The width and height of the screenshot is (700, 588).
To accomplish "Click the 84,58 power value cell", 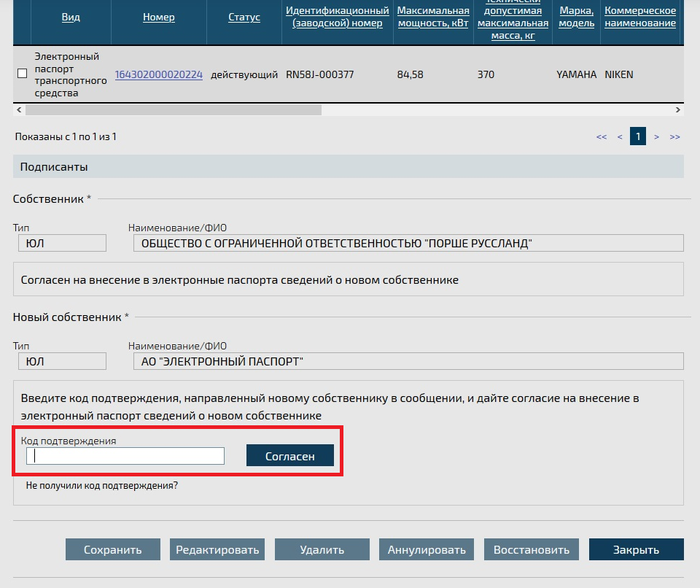I will pyautogui.click(x=410, y=74).
